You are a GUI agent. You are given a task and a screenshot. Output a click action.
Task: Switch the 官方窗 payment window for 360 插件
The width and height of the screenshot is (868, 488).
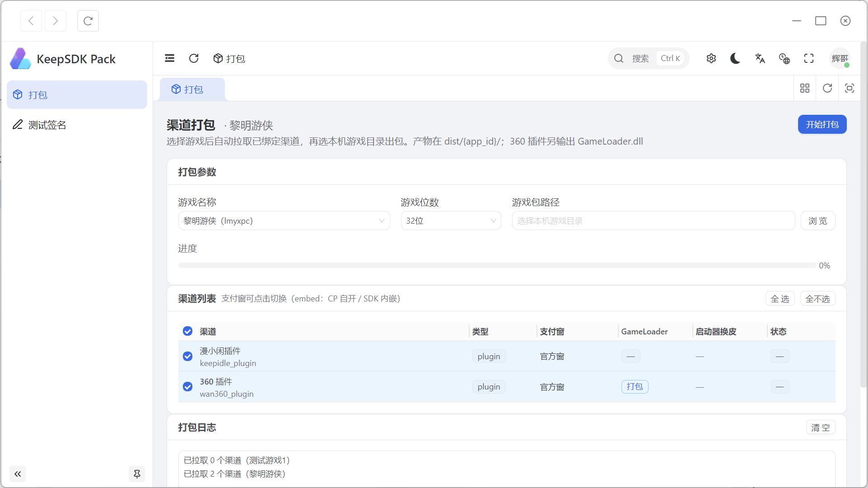click(552, 387)
